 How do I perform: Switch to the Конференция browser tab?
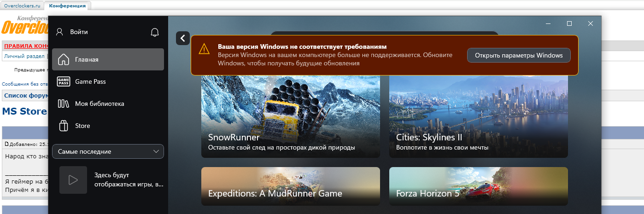coord(67,6)
